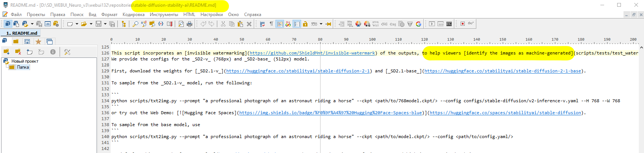Click the bookmark icon in toolbar

pos(170,24)
